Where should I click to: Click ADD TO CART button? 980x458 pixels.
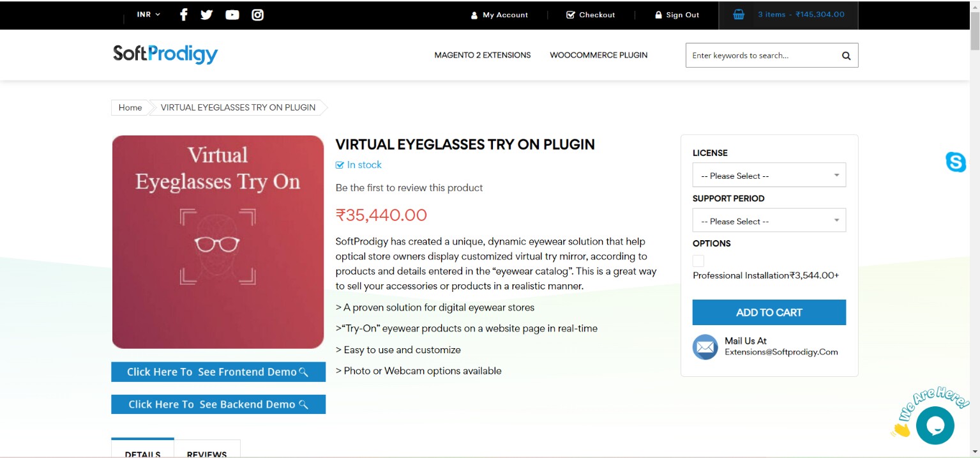[769, 312]
